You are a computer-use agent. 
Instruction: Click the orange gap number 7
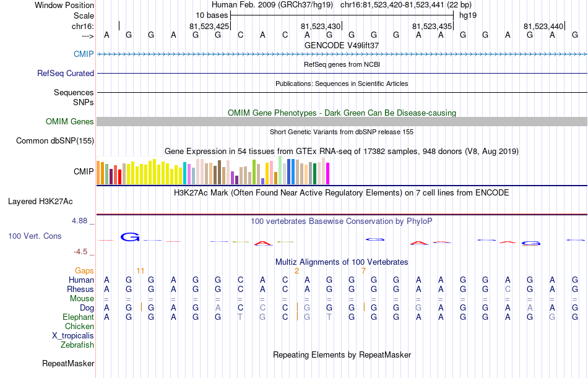tap(363, 271)
